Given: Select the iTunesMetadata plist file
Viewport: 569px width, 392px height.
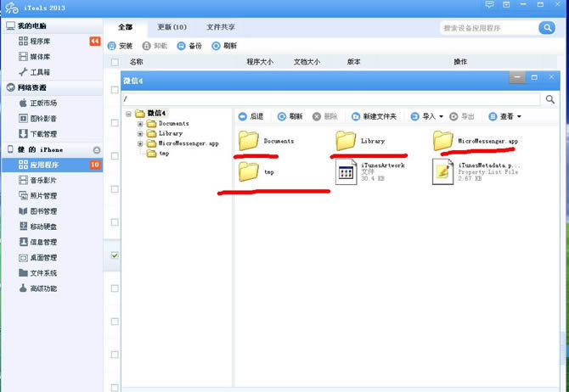Looking at the screenshot, I should [x=443, y=171].
